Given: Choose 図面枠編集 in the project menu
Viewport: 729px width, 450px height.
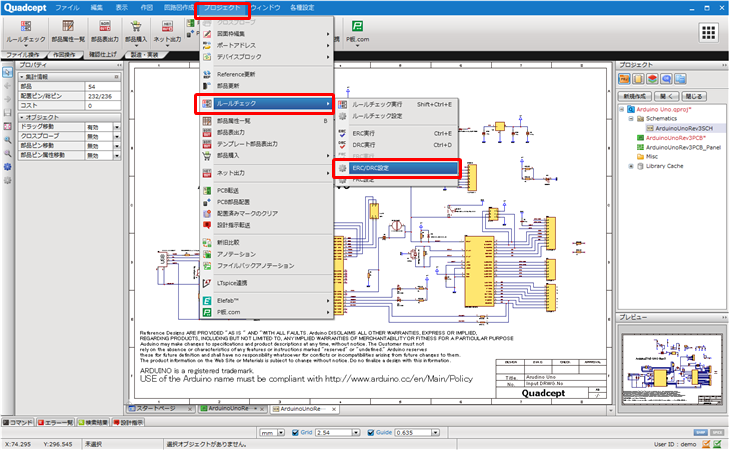Looking at the screenshot, I should [x=267, y=34].
